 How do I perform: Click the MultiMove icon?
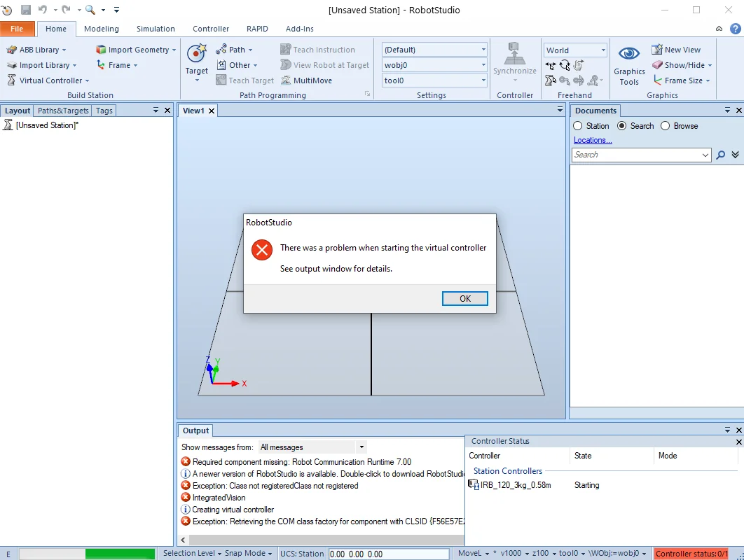286,80
